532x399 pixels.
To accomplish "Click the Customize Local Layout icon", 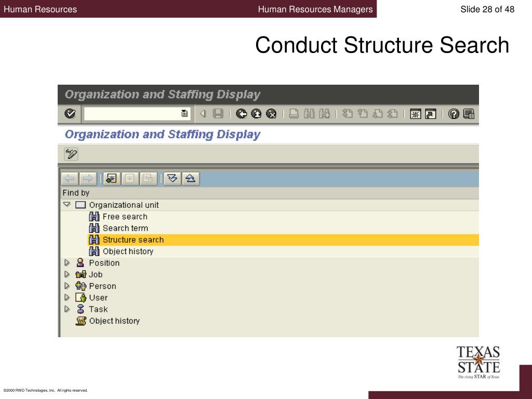I will 469,114.
